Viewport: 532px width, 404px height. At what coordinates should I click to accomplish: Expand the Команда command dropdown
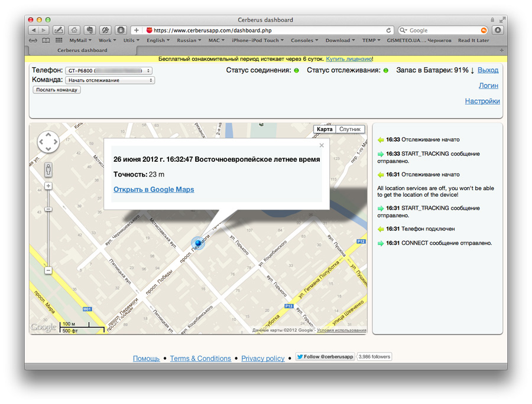click(x=109, y=80)
